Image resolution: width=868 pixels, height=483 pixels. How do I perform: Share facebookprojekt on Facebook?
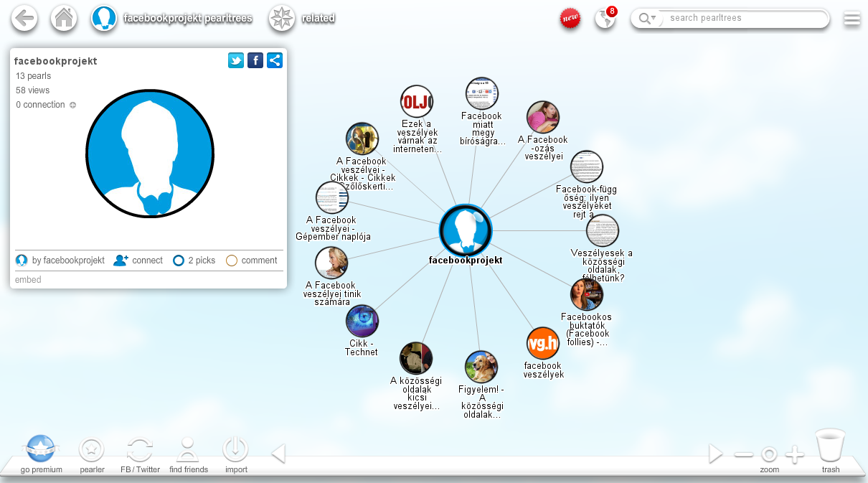(255, 60)
